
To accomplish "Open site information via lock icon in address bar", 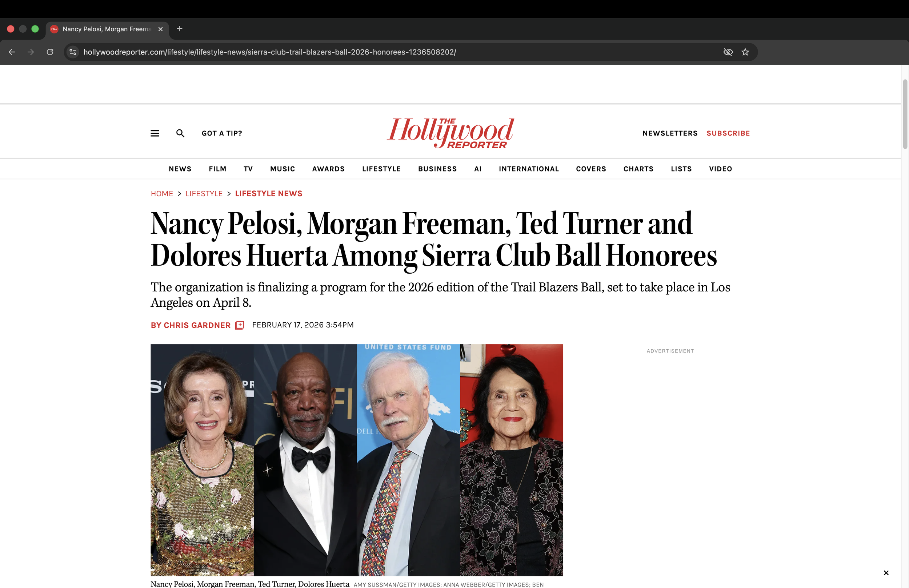I will (x=73, y=52).
